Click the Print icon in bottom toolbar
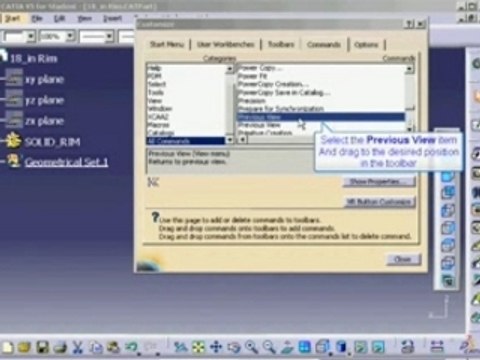This screenshot has height=360, width=480. [x=60, y=347]
